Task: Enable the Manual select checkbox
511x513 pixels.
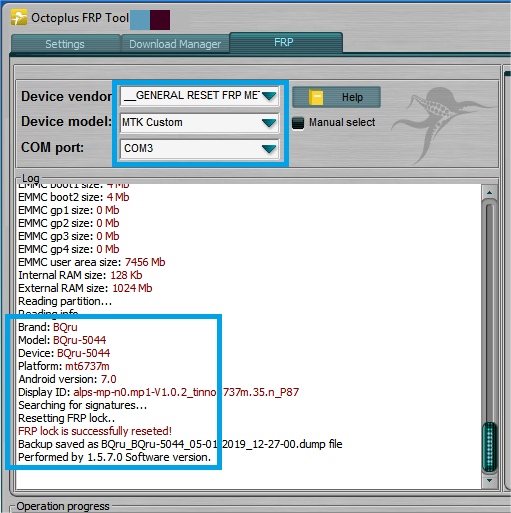Action: pos(298,123)
